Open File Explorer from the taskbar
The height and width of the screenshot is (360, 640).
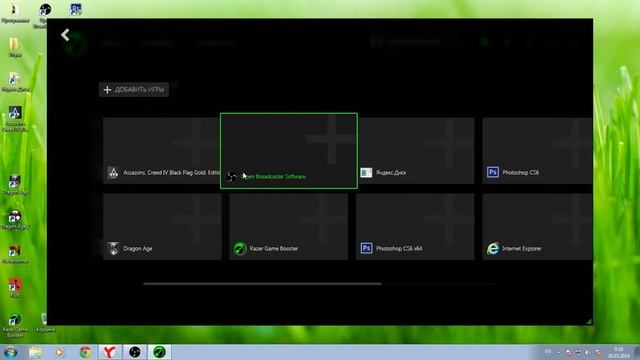pyautogui.click(x=36, y=352)
